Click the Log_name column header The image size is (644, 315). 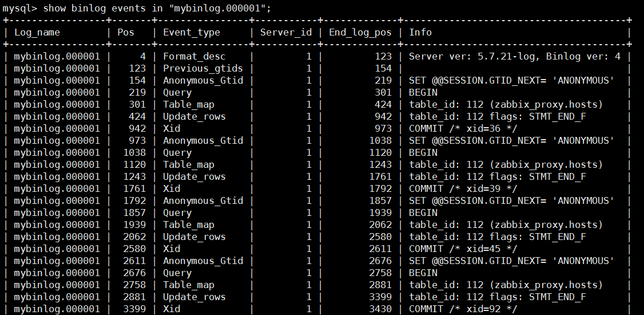click(37, 33)
